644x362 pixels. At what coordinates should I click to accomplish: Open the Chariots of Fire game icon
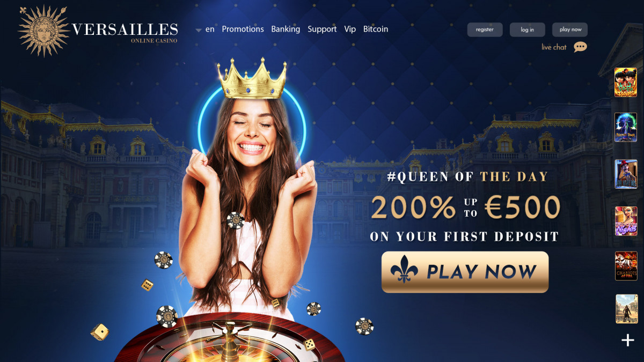tap(626, 265)
